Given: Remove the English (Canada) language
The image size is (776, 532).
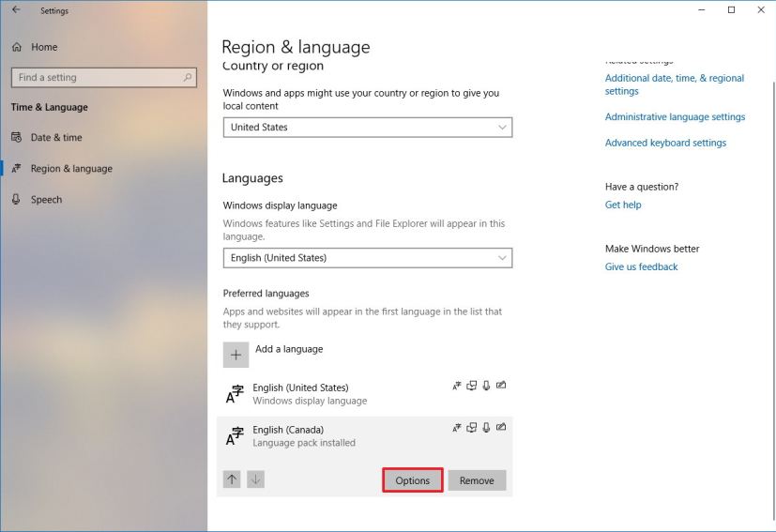Looking at the screenshot, I should [x=477, y=480].
